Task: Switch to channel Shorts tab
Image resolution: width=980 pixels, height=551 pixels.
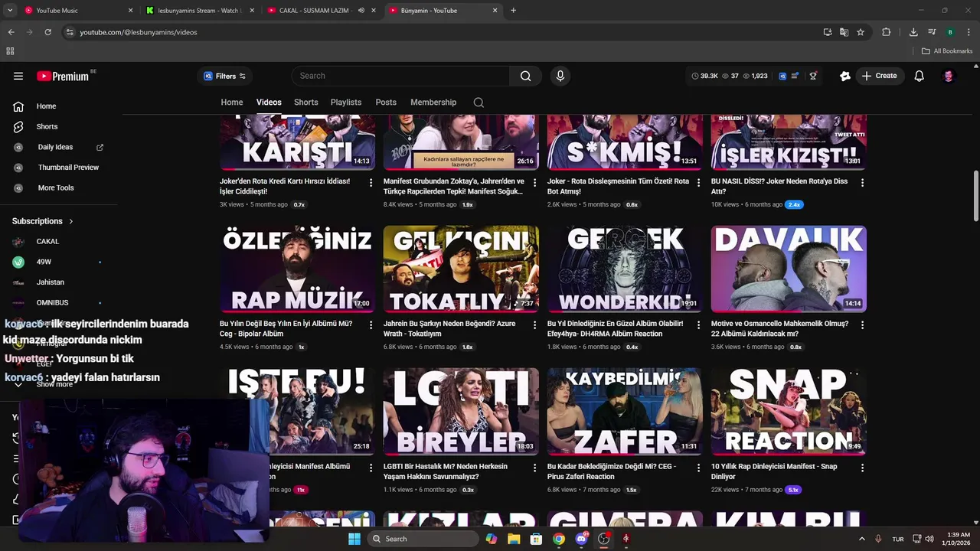Action: [x=305, y=103]
